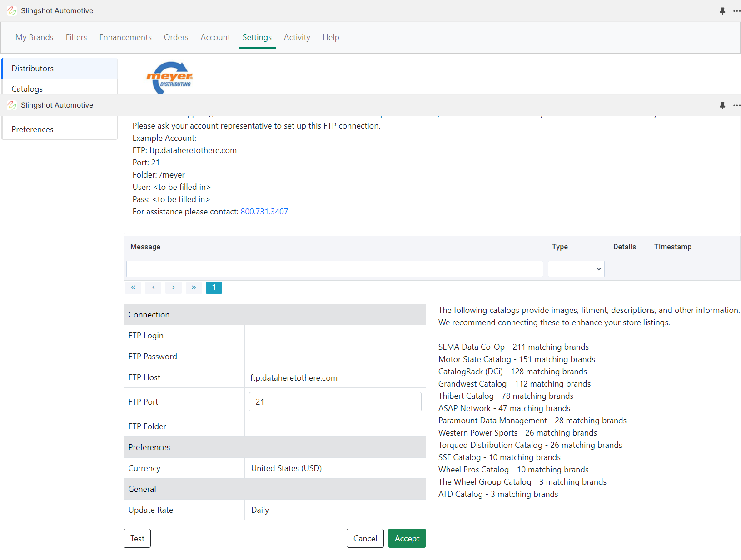Click the pin icon in the second Slingshot header
Viewport: 741px width, 560px height.
722,105
